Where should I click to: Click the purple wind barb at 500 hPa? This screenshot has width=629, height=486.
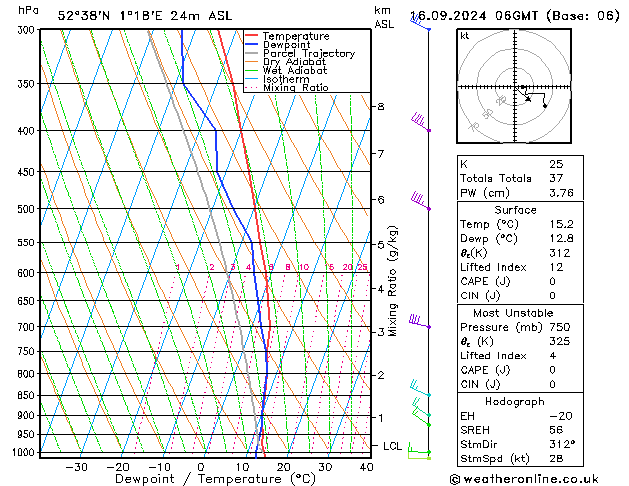click(421, 202)
